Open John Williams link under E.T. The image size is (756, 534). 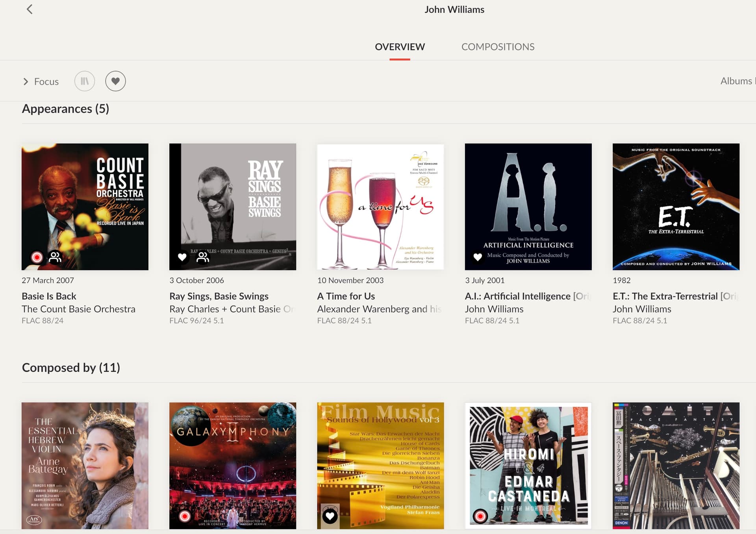point(642,309)
